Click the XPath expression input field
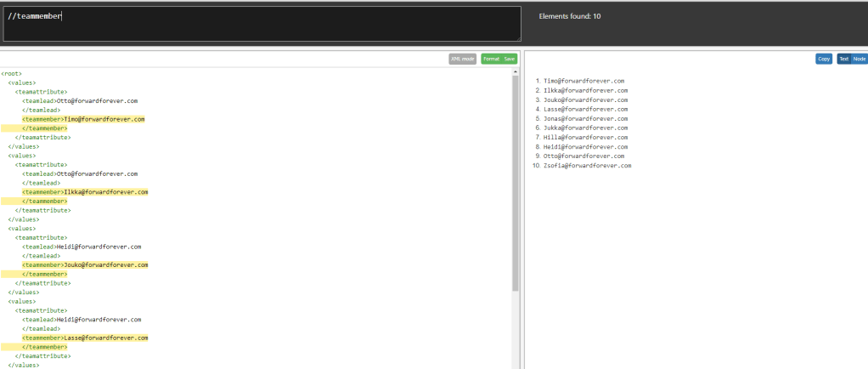 click(262, 23)
